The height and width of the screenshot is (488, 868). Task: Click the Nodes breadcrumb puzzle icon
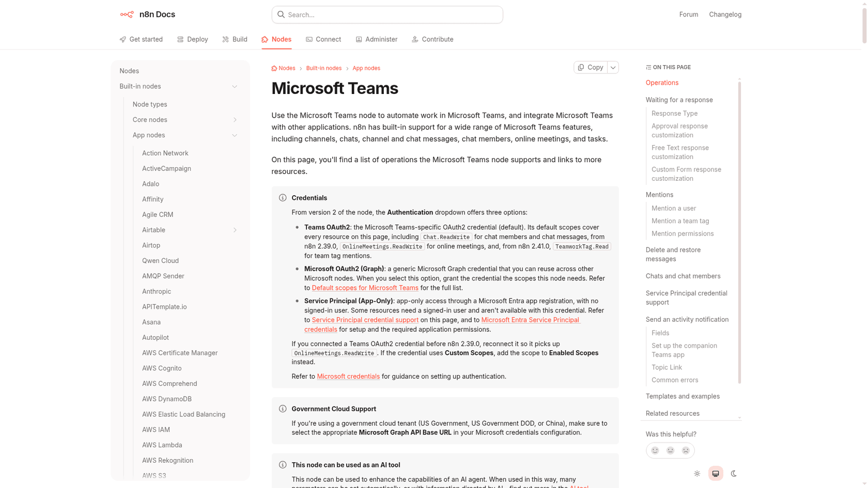tap(274, 68)
